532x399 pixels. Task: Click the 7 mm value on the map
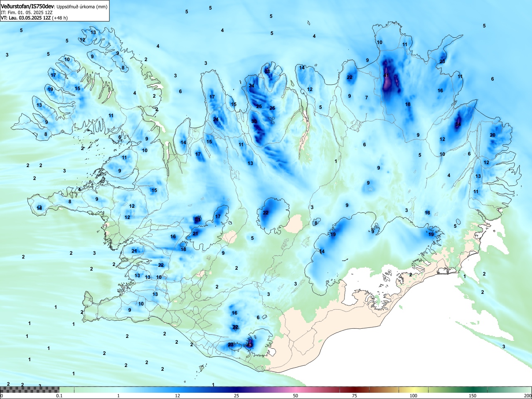click(x=367, y=98)
